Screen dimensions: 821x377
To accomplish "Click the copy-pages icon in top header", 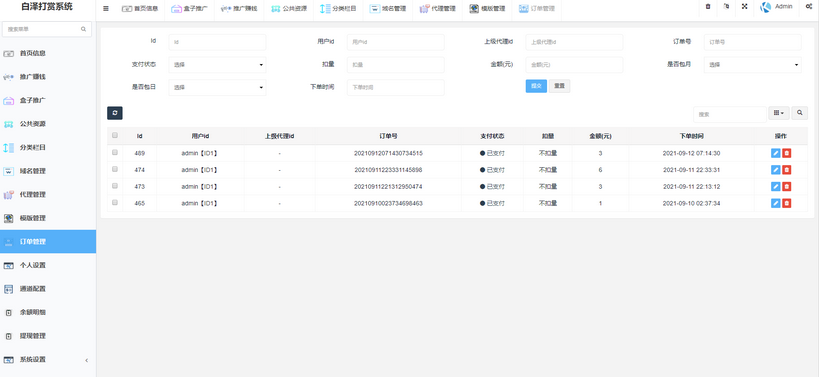I will tap(726, 7).
